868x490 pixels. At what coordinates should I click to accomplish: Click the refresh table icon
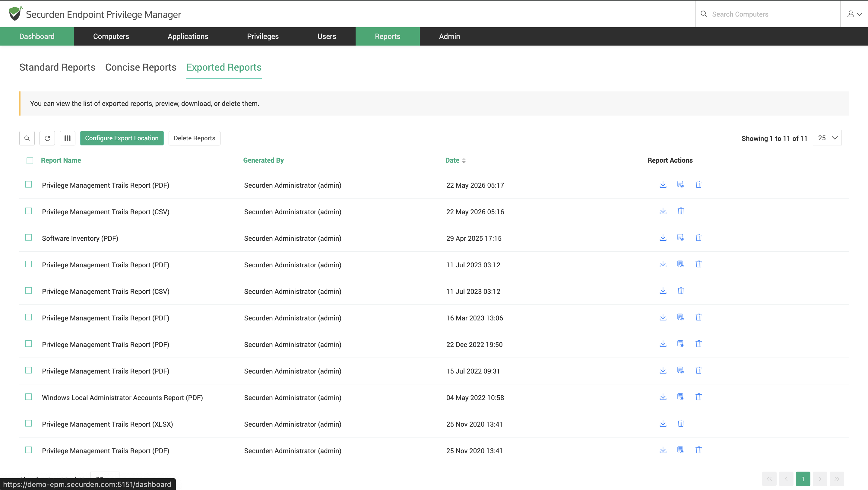click(x=47, y=138)
